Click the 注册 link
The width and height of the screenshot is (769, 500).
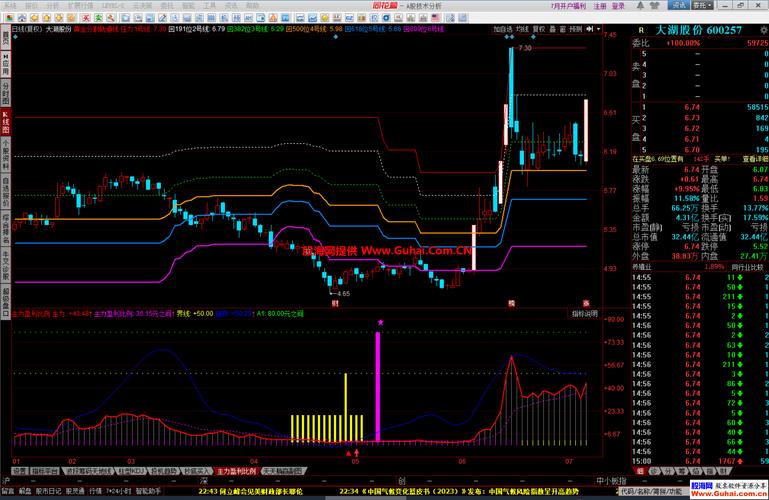coord(600,6)
